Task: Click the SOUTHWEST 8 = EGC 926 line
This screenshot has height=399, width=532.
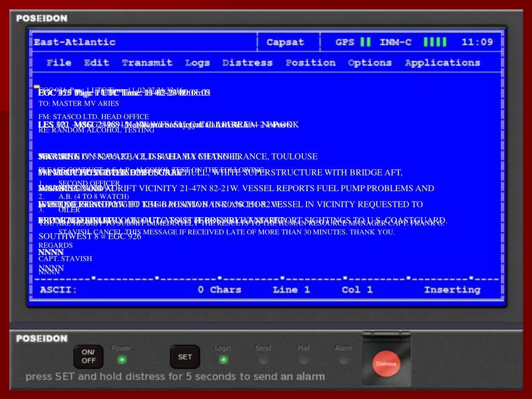Action: [89, 236]
